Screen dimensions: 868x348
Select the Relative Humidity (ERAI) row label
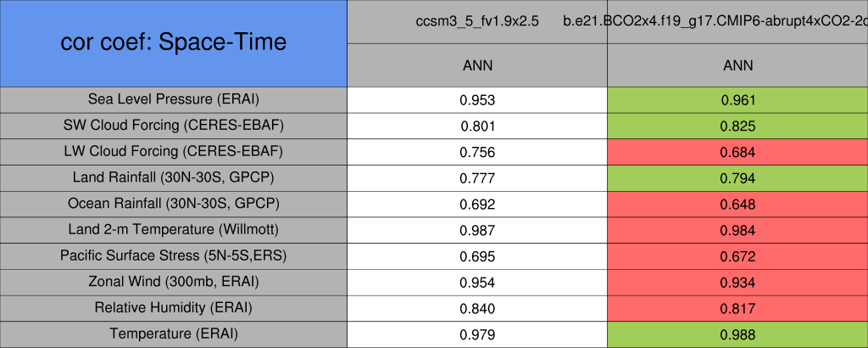click(x=173, y=308)
